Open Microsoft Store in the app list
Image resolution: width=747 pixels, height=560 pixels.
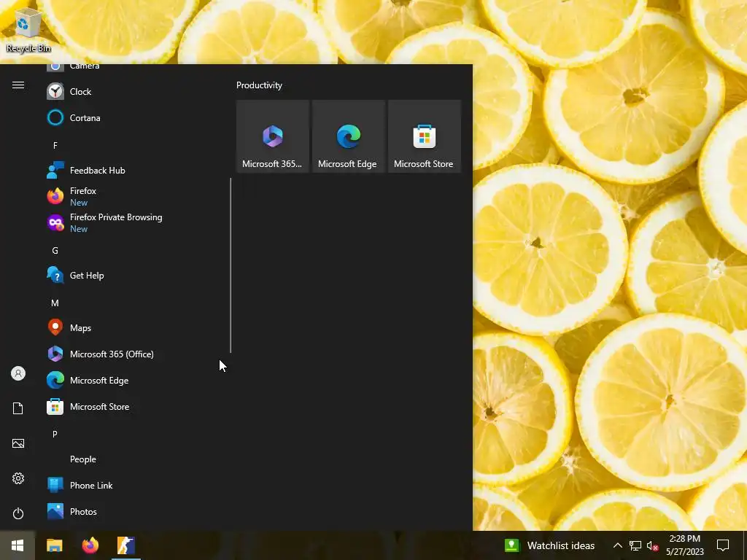point(134,407)
